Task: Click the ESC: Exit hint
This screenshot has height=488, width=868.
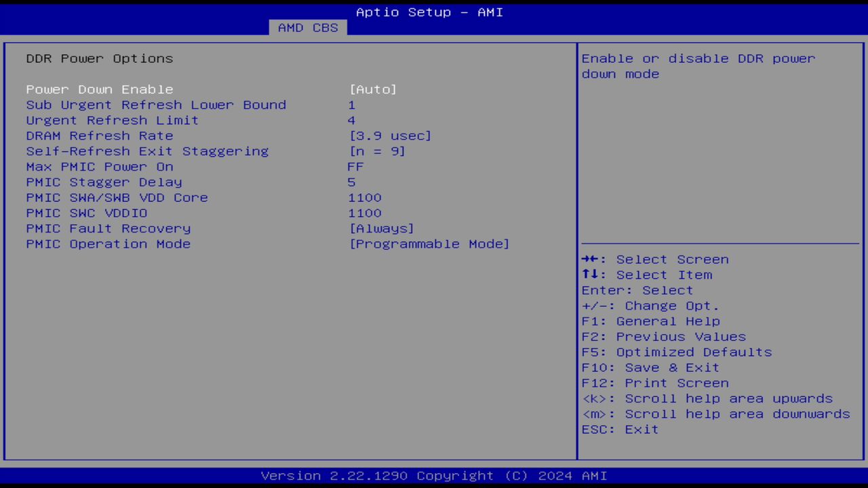Action: 620,430
